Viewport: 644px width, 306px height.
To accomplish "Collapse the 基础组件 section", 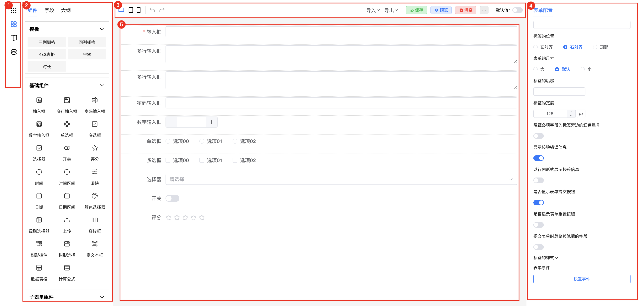I will coord(102,85).
